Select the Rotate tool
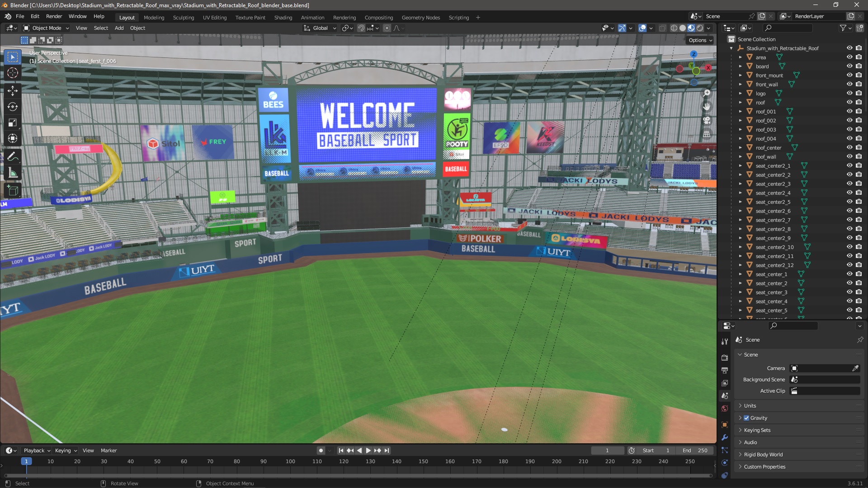The image size is (868, 488). click(13, 107)
